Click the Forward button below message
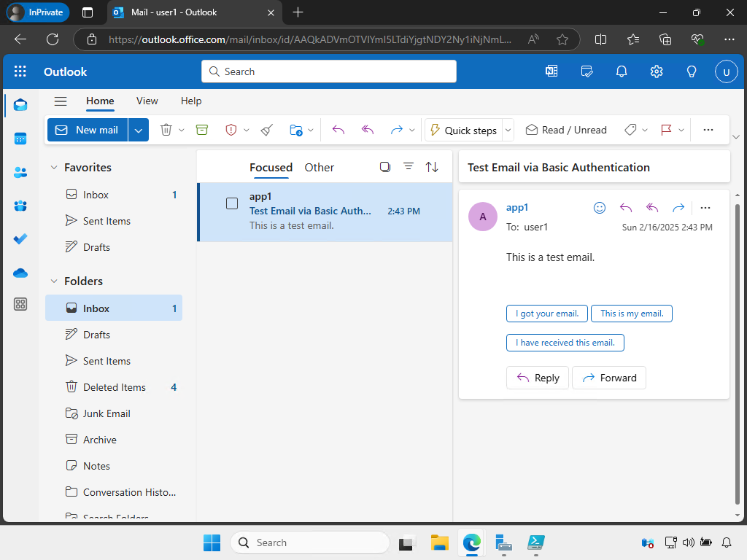This screenshot has height=560, width=747. pos(609,378)
